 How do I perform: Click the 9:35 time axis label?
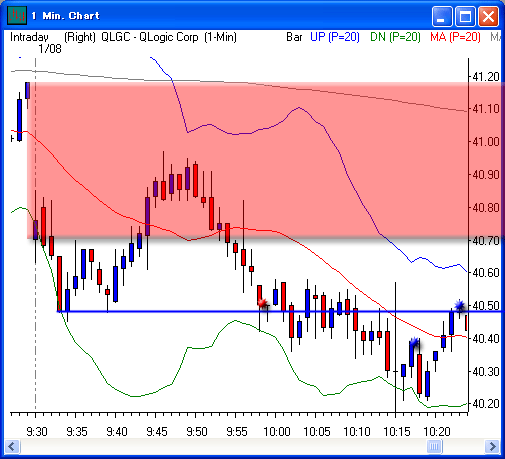pos(77,432)
